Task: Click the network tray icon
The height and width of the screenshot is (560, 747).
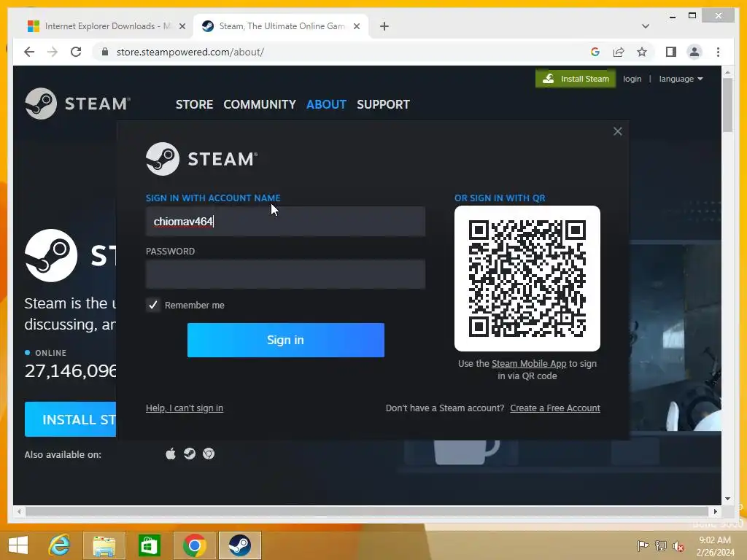Action: coord(661,545)
